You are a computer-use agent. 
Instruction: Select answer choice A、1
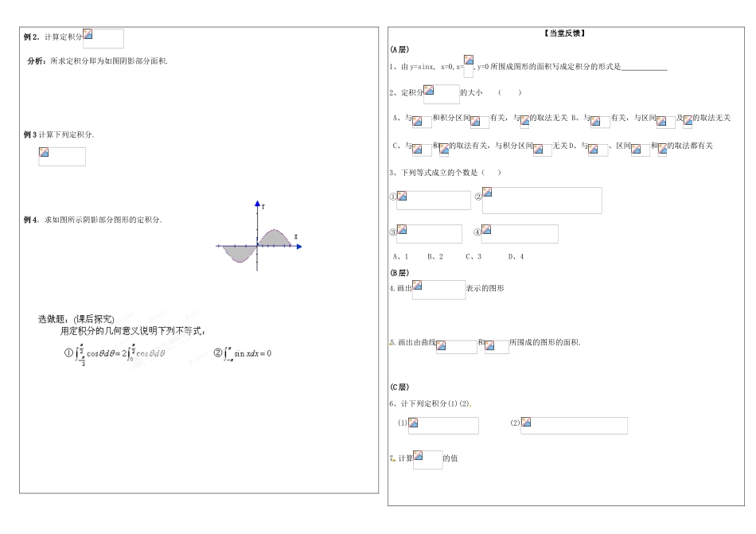click(400, 257)
